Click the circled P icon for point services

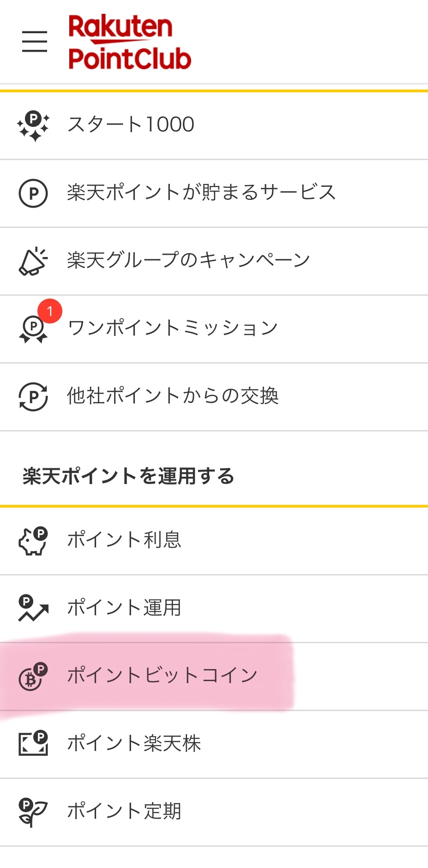(x=33, y=193)
